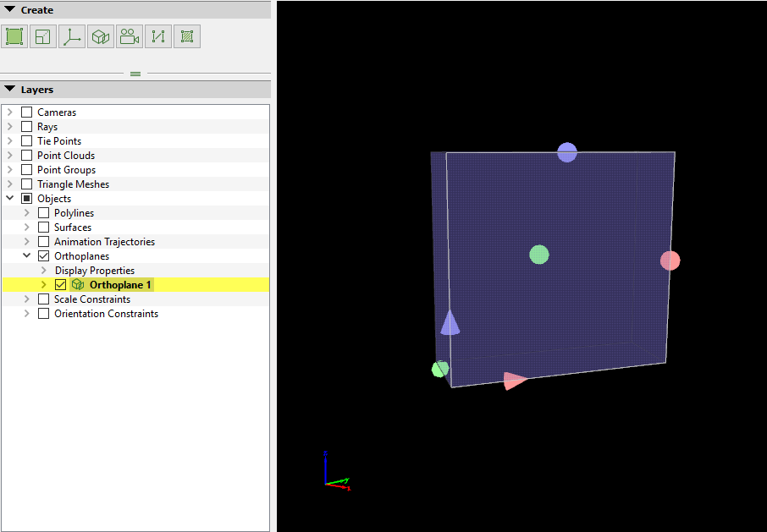767x532 pixels.
Task: Select the New Scale Constraint tool
Action: coord(43,36)
